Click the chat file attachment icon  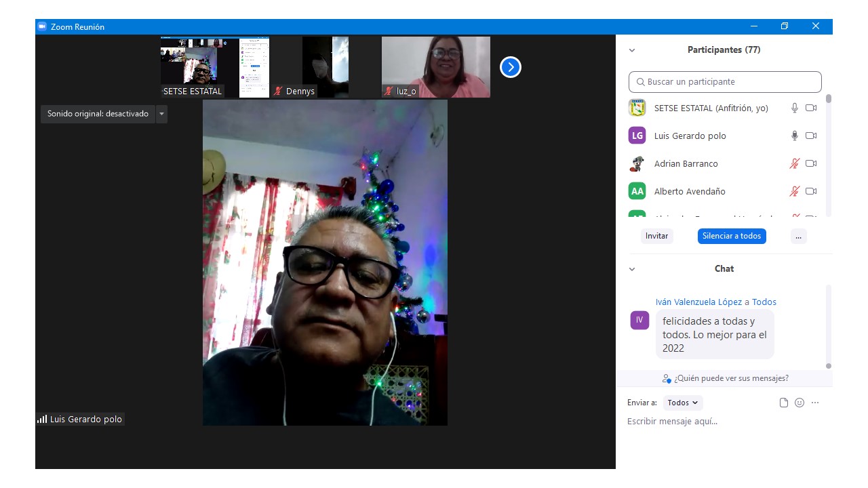(x=784, y=403)
